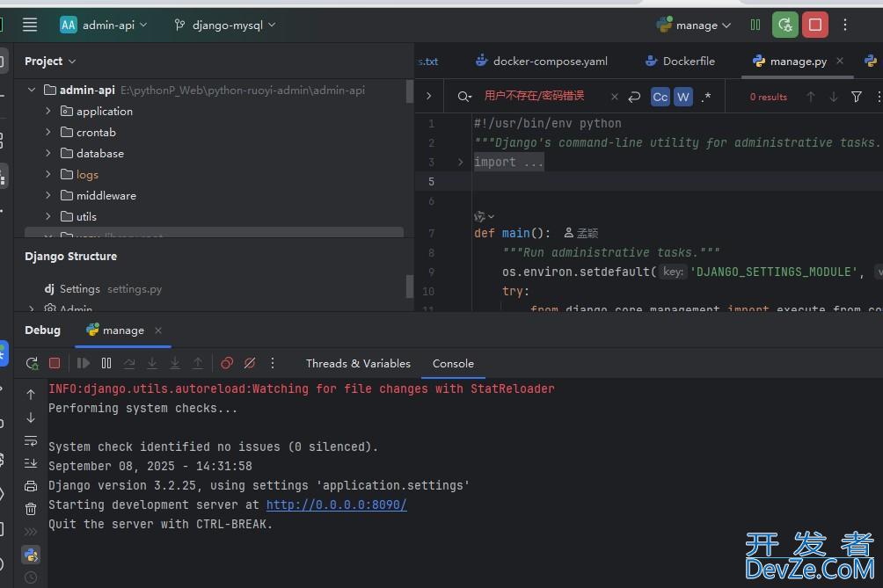Switch to the Threads & Variables tab

click(358, 363)
